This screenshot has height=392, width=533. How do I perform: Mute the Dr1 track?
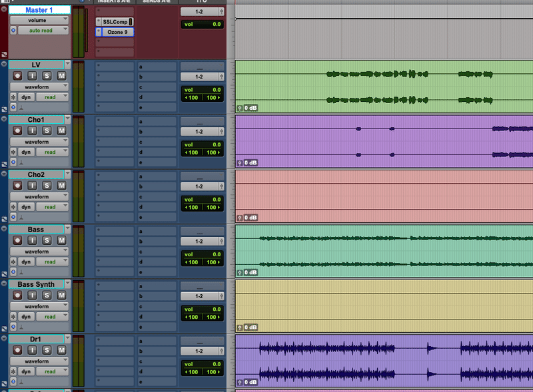(61, 350)
